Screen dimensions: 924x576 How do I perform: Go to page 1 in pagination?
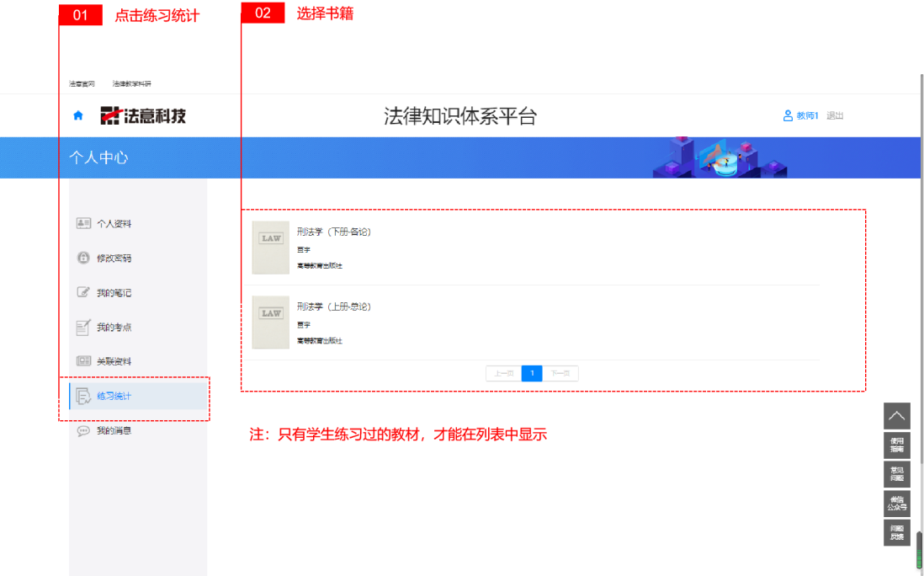click(532, 374)
